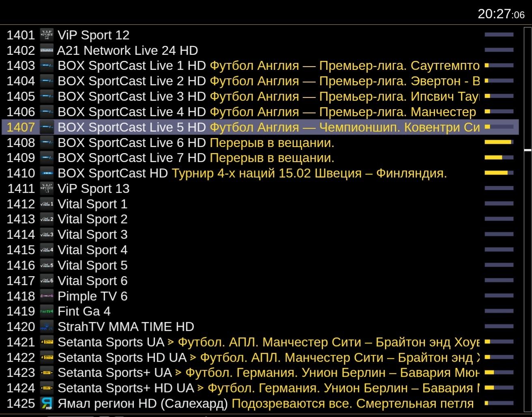Click channel number 1425
The height and width of the screenshot is (417, 532).
coord(21,404)
